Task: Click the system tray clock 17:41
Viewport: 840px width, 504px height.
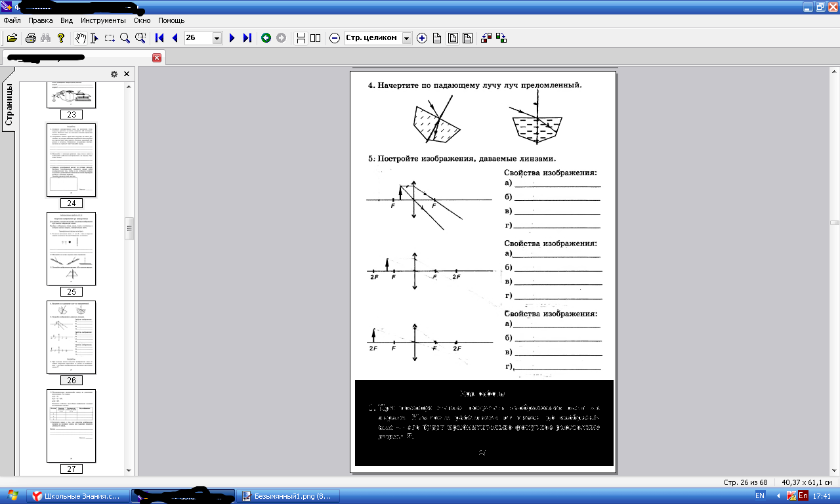Action: tap(822, 496)
